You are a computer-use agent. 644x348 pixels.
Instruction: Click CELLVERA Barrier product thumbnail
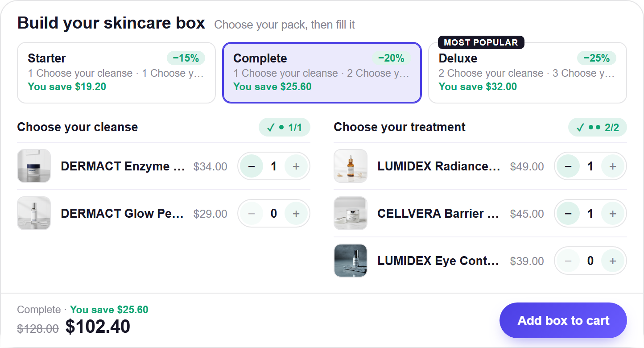[351, 213]
